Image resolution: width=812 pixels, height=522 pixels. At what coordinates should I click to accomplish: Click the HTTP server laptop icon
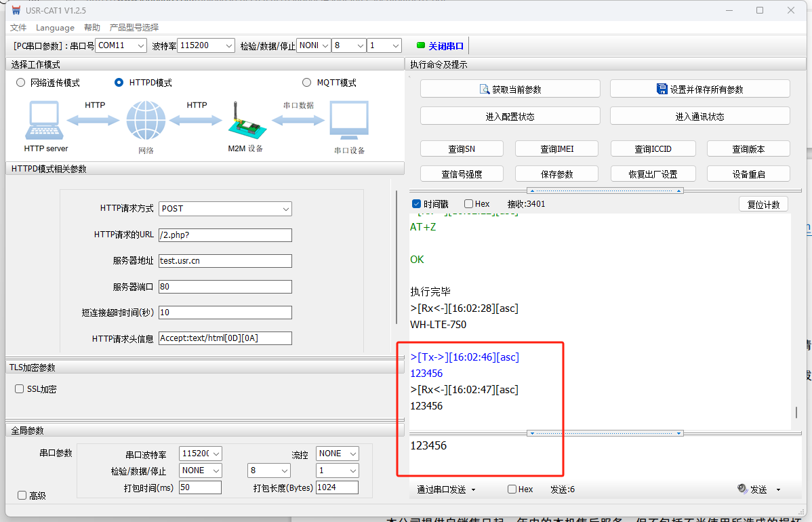click(x=45, y=120)
